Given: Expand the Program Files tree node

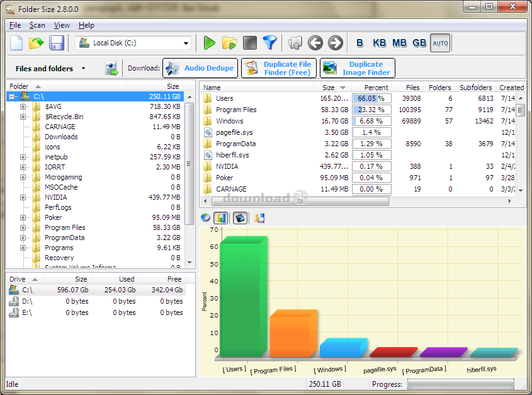Looking at the screenshot, I should (23, 227).
